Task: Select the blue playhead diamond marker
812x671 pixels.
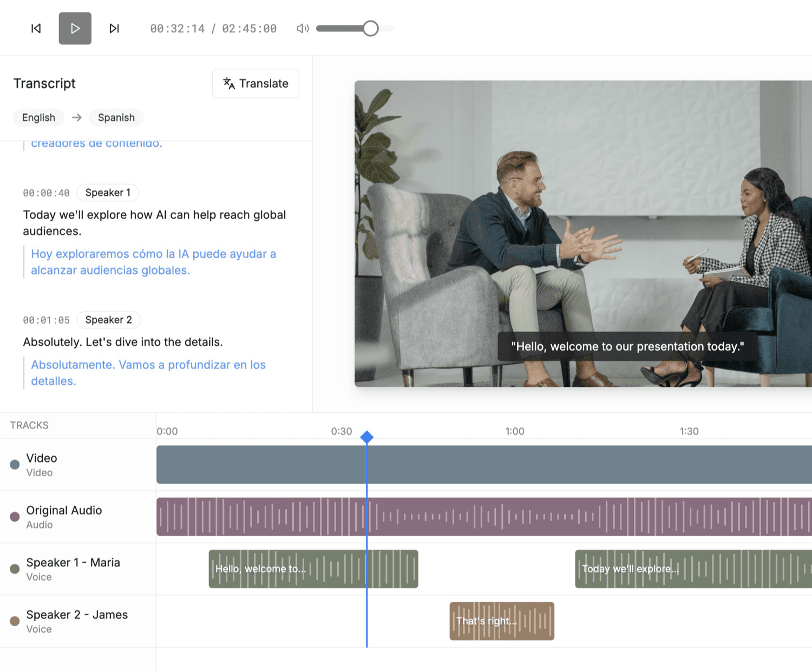Action: click(366, 437)
